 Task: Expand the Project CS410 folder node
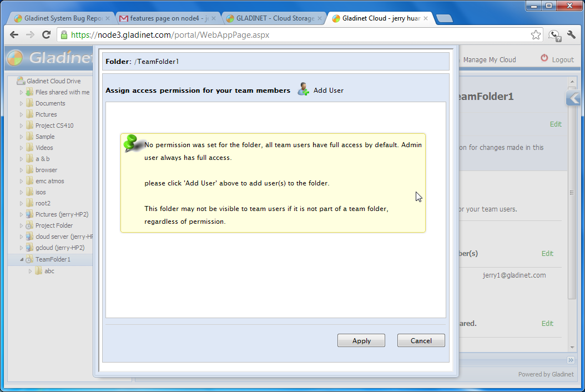pyautogui.click(x=21, y=126)
